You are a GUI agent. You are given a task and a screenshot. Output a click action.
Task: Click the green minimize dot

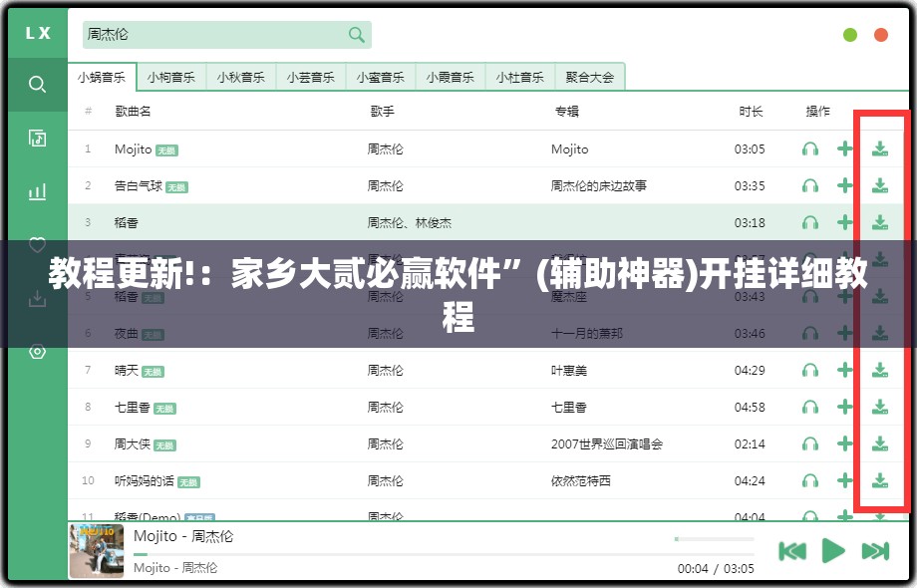click(850, 35)
